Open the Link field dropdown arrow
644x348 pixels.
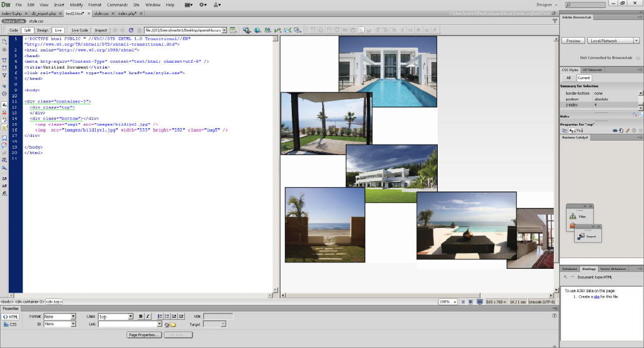(160, 324)
